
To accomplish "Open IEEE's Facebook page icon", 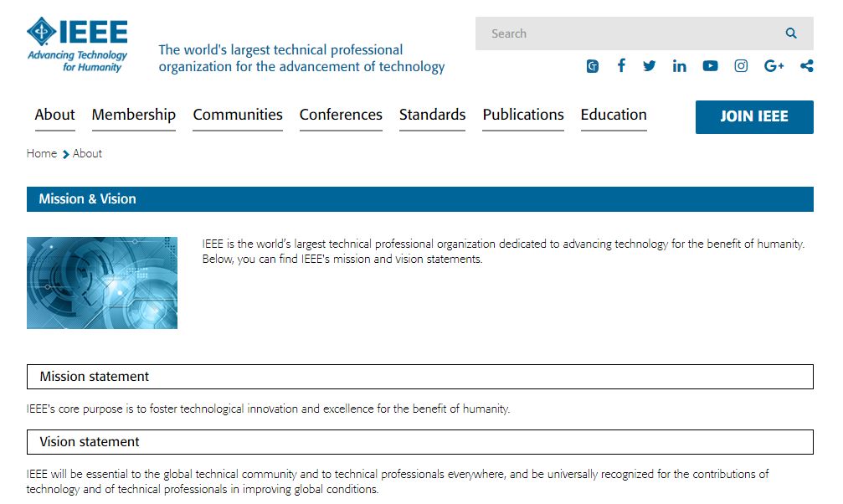I will click(x=621, y=65).
